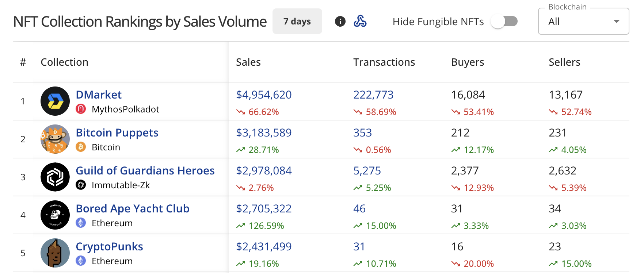Click the info circle icon
The width and height of the screenshot is (644, 273).
(340, 22)
